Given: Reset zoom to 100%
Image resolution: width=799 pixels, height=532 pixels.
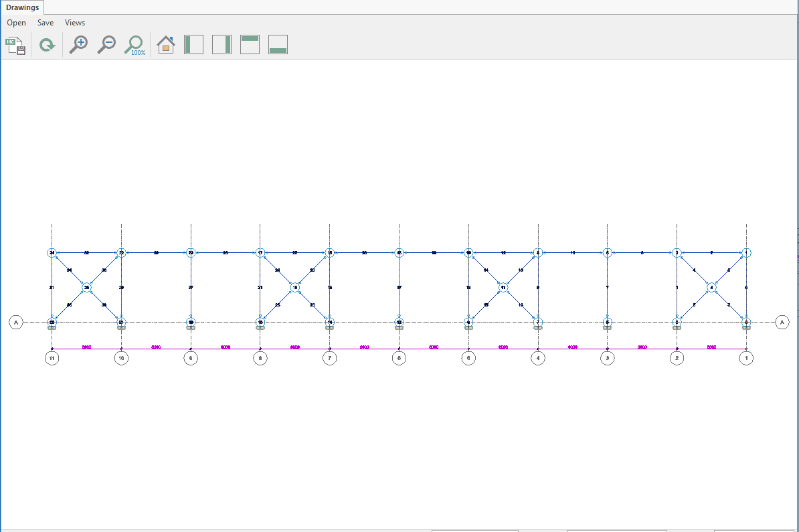Looking at the screenshot, I should (135, 46).
